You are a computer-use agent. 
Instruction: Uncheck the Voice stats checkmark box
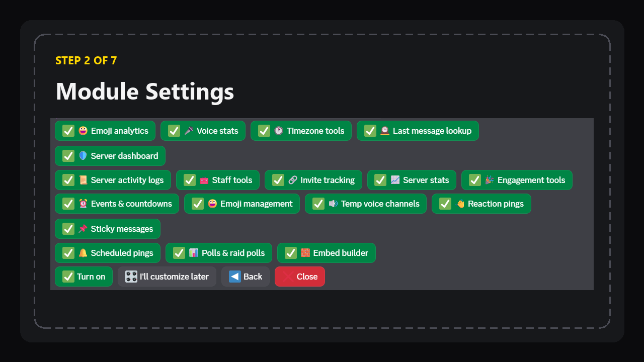point(174,131)
